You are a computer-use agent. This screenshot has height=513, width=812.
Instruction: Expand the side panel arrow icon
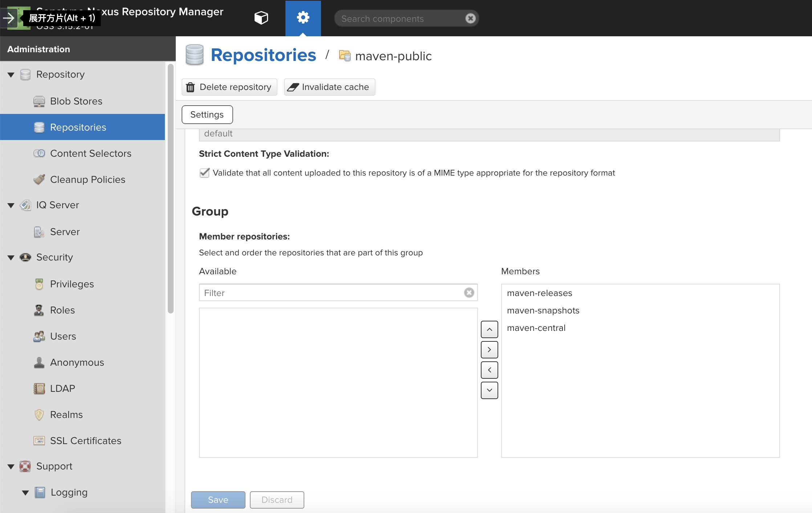[x=9, y=18]
